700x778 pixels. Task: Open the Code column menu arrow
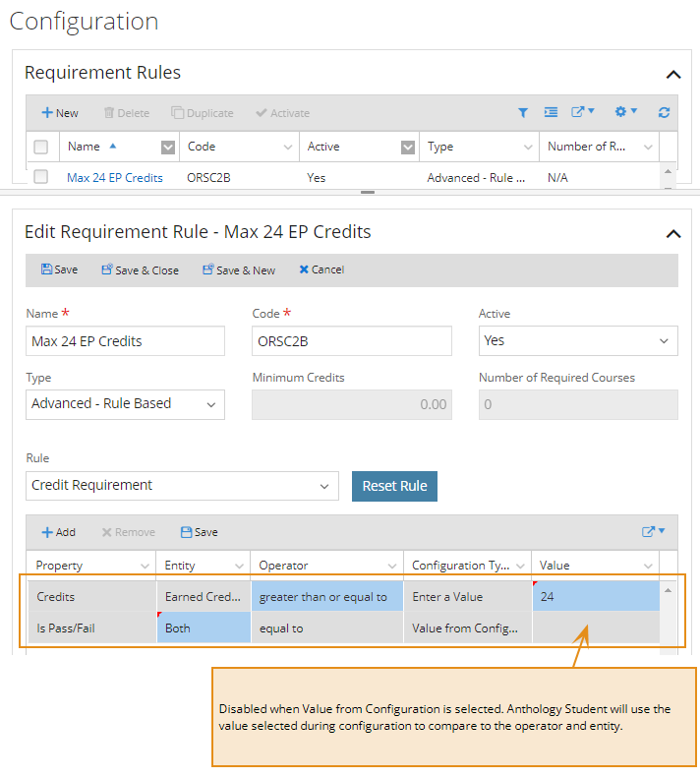tap(288, 147)
